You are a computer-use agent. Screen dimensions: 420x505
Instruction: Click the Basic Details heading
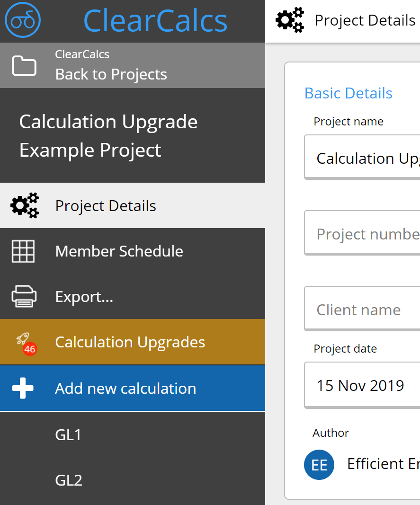click(x=349, y=93)
